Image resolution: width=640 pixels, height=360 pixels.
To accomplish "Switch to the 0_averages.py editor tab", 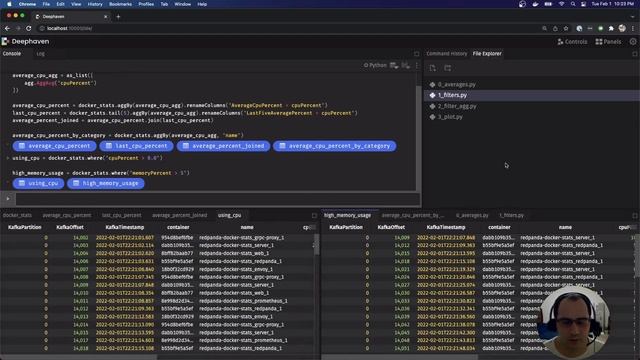I will (472, 215).
